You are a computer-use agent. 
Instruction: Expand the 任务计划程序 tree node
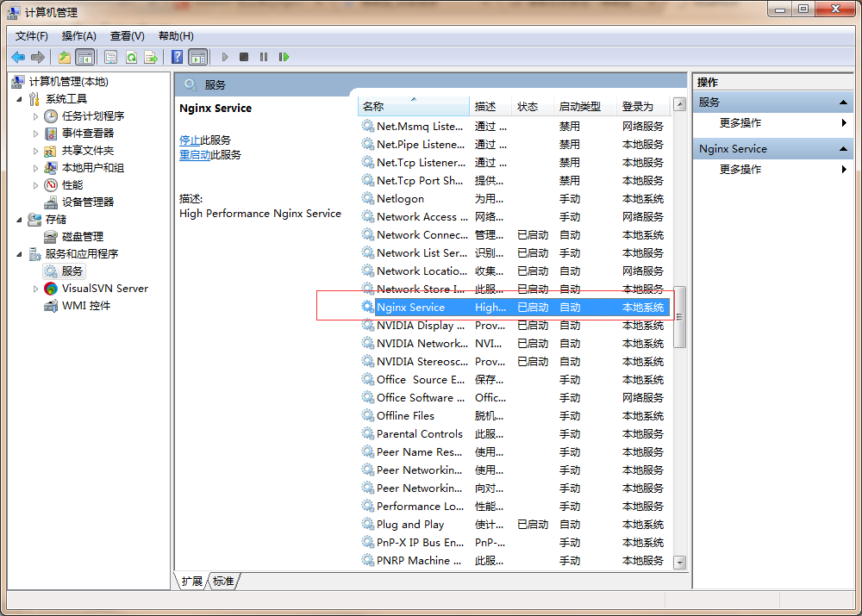(x=35, y=116)
